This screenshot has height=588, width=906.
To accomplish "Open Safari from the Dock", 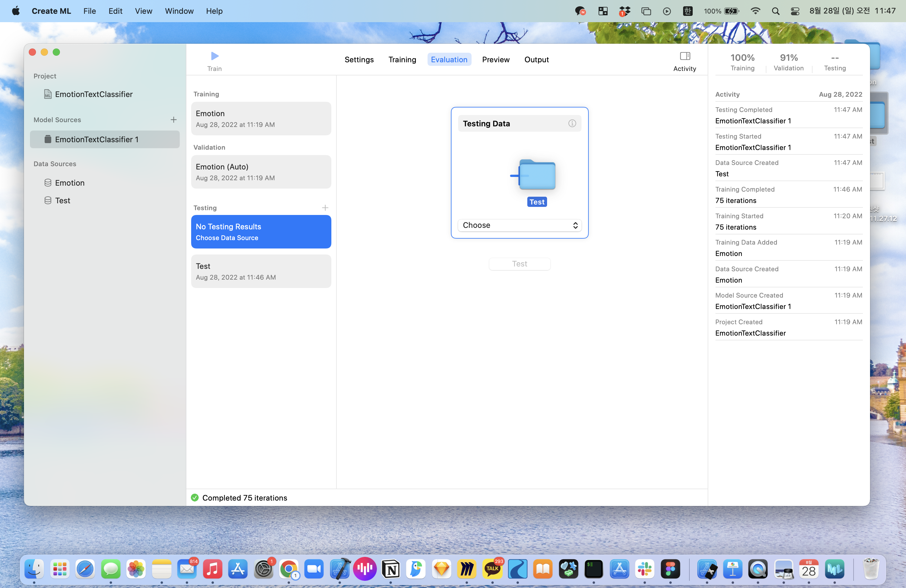I will (x=85, y=569).
